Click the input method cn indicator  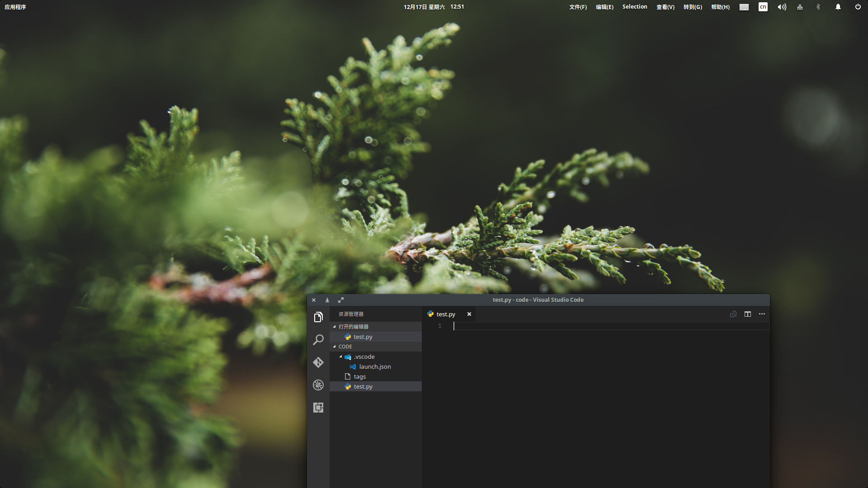(x=763, y=7)
